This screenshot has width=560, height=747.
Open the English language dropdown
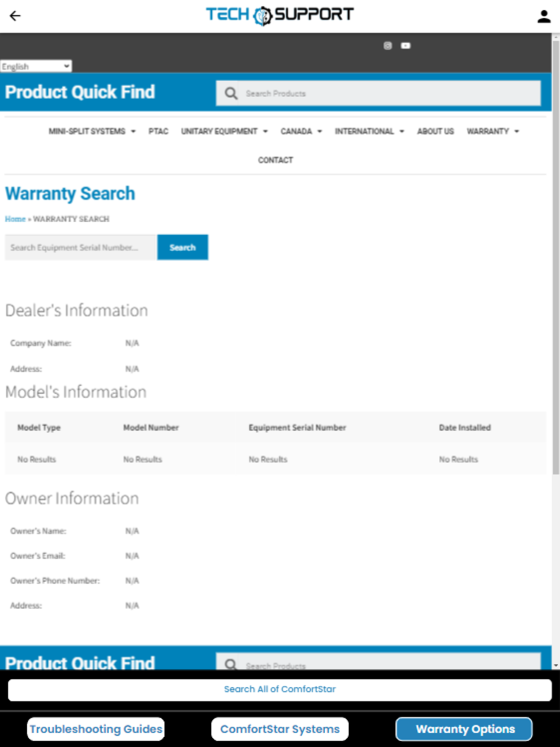coord(36,66)
